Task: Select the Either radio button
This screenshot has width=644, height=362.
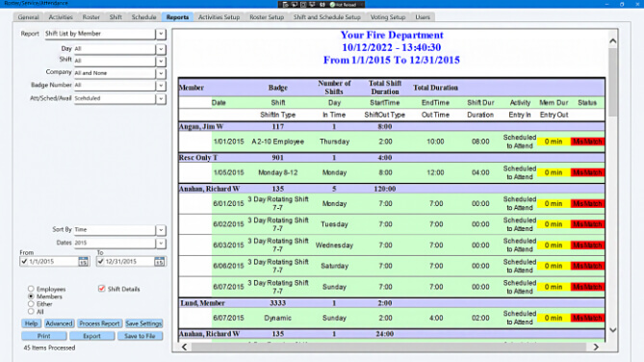Action: pos(31,304)
